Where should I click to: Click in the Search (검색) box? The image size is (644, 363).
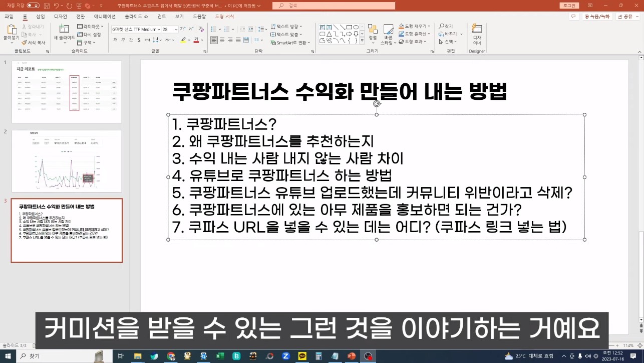pos(334,6)
